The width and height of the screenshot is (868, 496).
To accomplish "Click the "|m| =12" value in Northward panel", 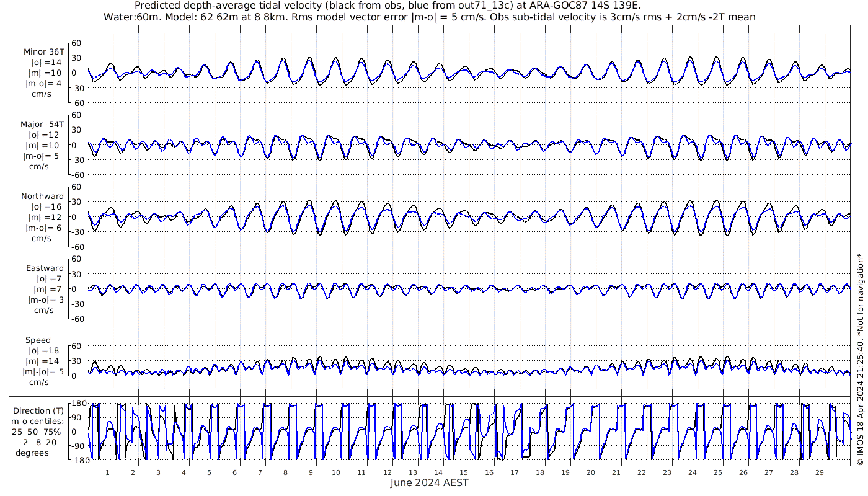I will click(x=47, y=217).
